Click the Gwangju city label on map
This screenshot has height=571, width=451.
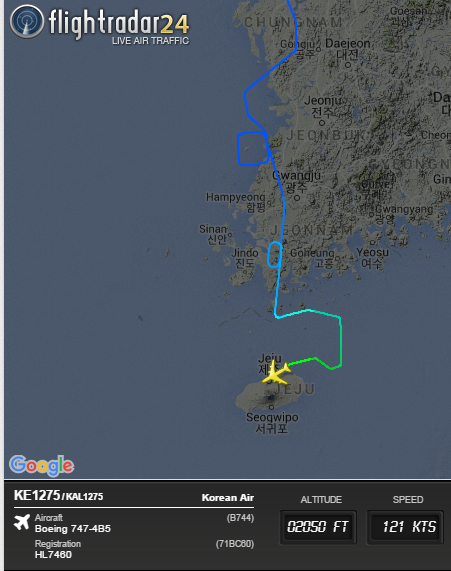click(297, 176)
